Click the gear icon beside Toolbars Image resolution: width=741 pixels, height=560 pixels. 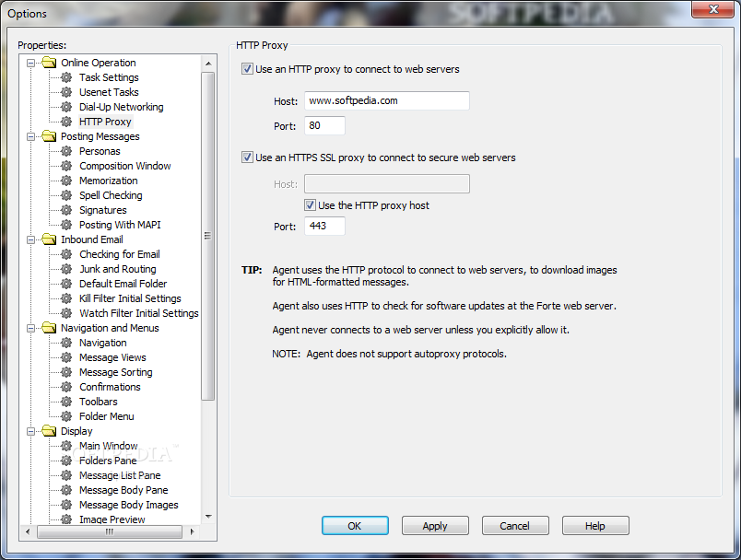66,402
